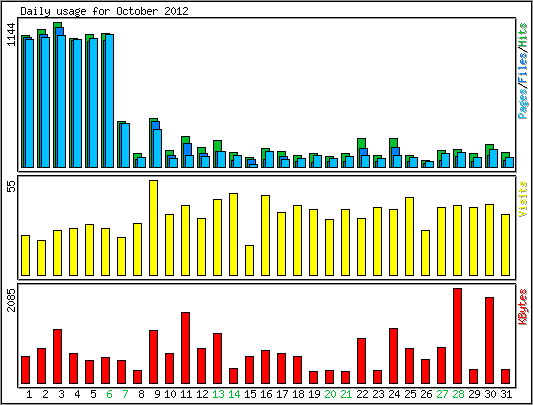Click green day 20 on the x-axis
This screenshot has width=533, height=405.
pos(330,394)
